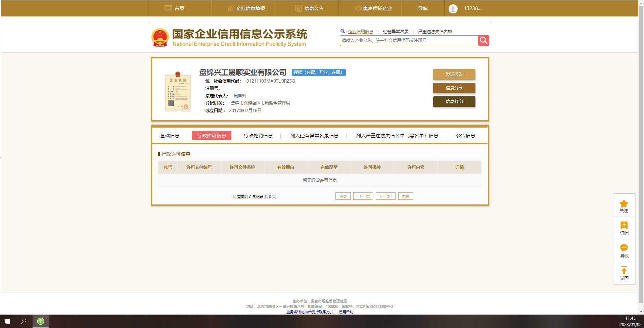The image size is (644, 328).
Task: Click the 返回 up-arrow icon
Action: [624, 270]
